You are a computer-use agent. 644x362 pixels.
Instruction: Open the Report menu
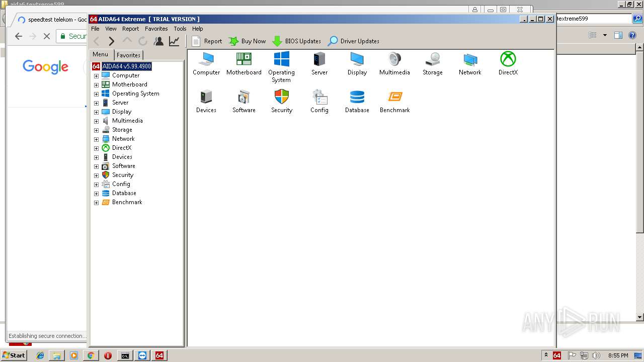[130, 29]
